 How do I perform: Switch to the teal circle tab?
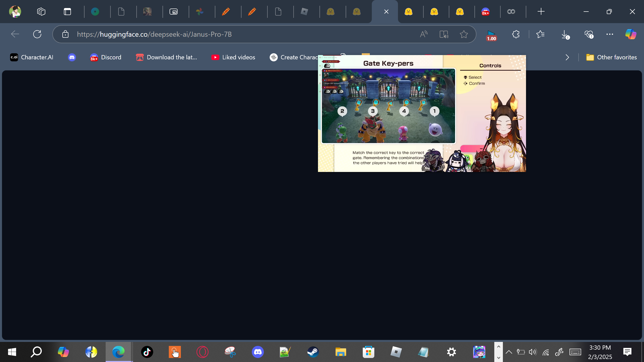[x=95, y=12]
